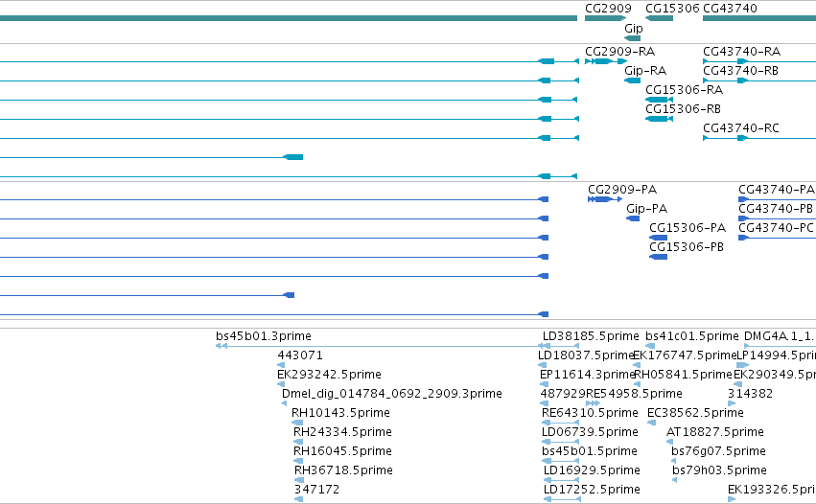Click EST RH24334.5prime
The width and height of the screenshot is (816, 504).
pyautogui.click(x=342, y=433)
